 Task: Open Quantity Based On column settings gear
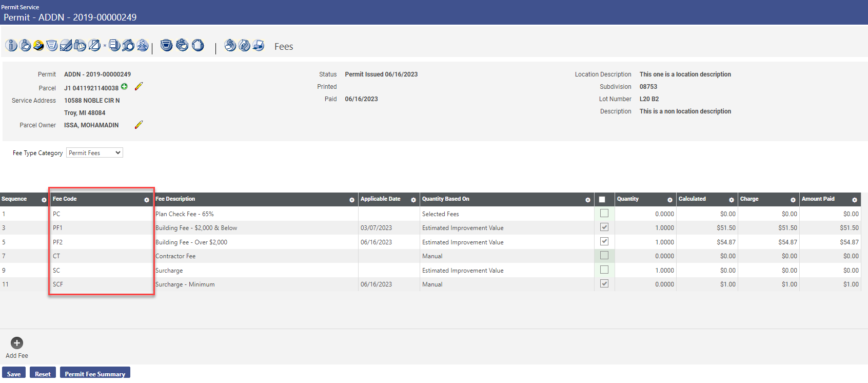tap(588, 200)
